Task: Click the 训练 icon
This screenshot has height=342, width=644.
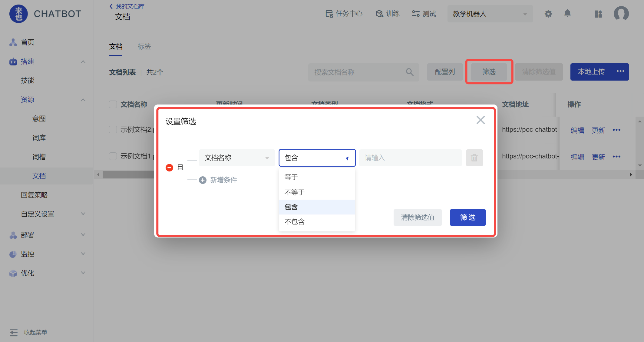Action: [379, 14]
